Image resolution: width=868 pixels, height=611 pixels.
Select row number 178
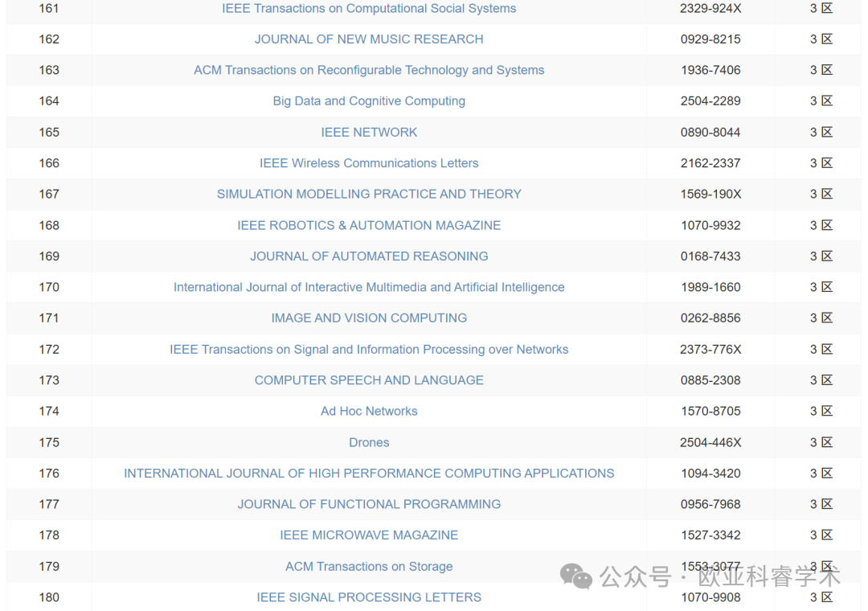tap(49, 535)
